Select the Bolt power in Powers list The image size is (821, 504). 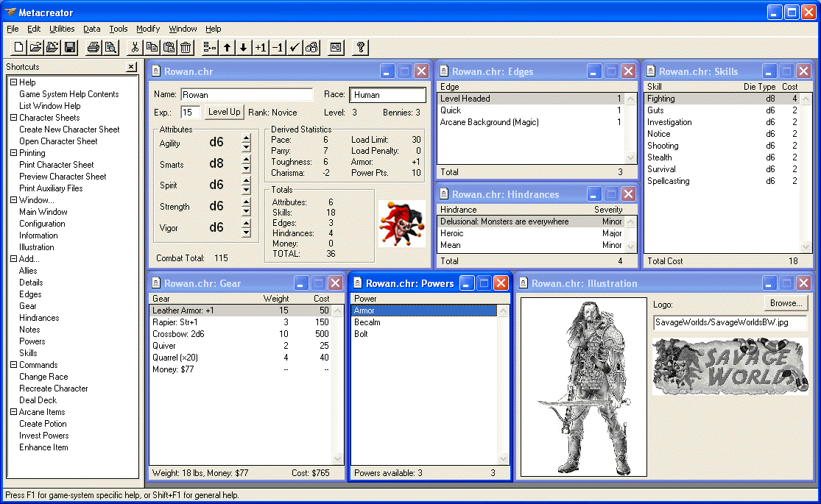(423, 334)
